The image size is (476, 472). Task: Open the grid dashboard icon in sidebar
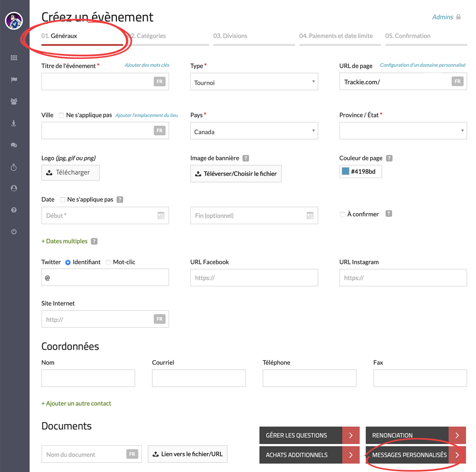(x=14, y=58)
